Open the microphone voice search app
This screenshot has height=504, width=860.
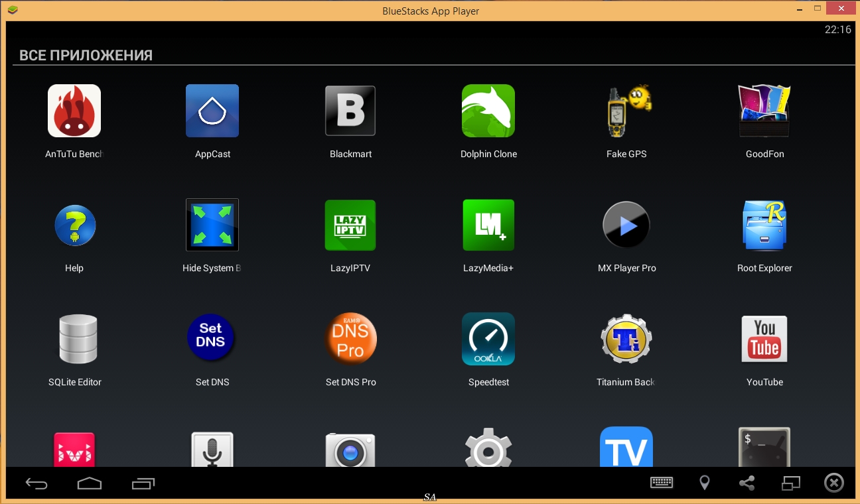212,450
